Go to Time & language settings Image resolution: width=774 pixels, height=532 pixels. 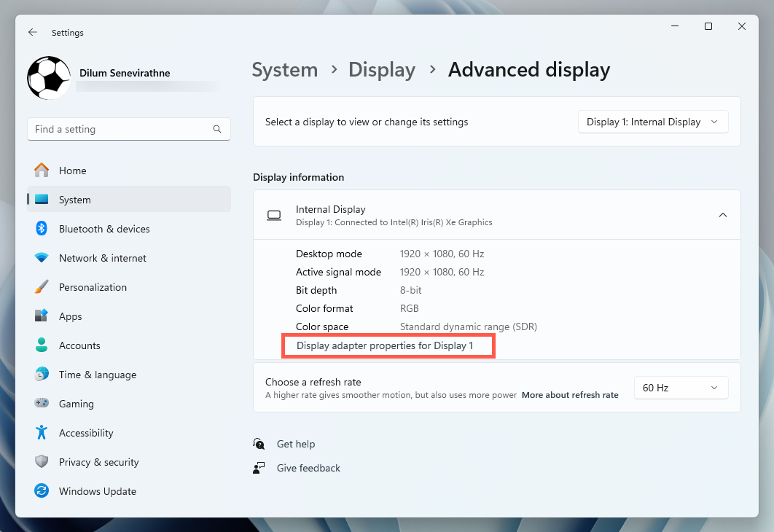(x=97, y=375)
